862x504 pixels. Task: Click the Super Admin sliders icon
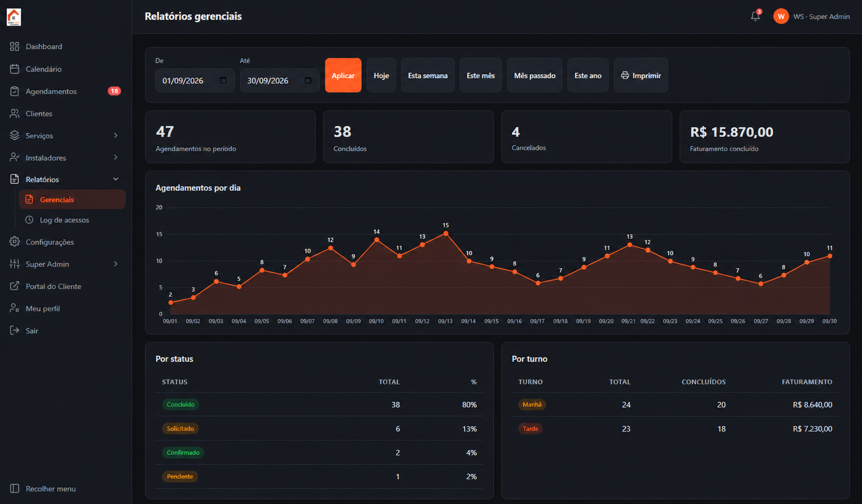(15, 264)
